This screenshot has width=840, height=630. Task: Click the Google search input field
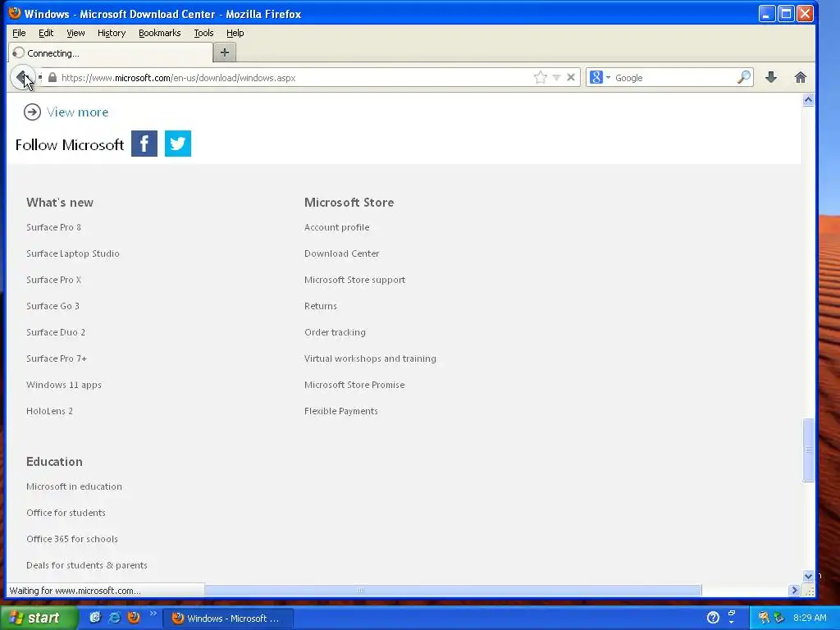(x=674, y=78)
